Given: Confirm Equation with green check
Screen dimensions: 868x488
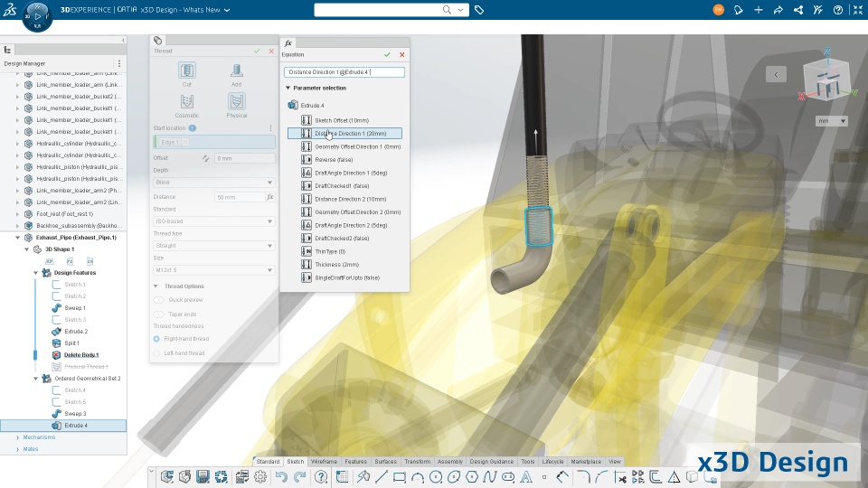Looking at the screenshot, I should pos(387,55).
